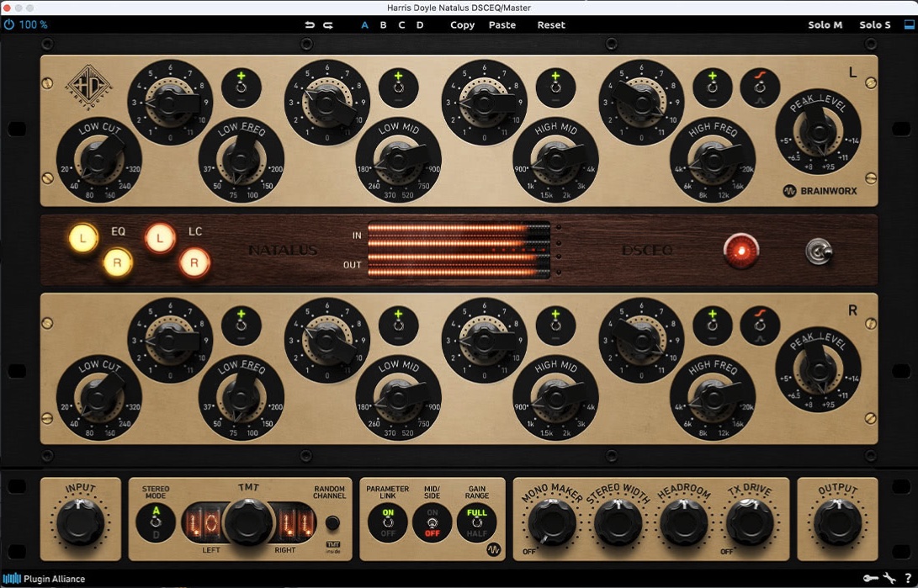Click the R channel LOW MID frequency knob
918x588 pixels.
click(x=399, y=399)
